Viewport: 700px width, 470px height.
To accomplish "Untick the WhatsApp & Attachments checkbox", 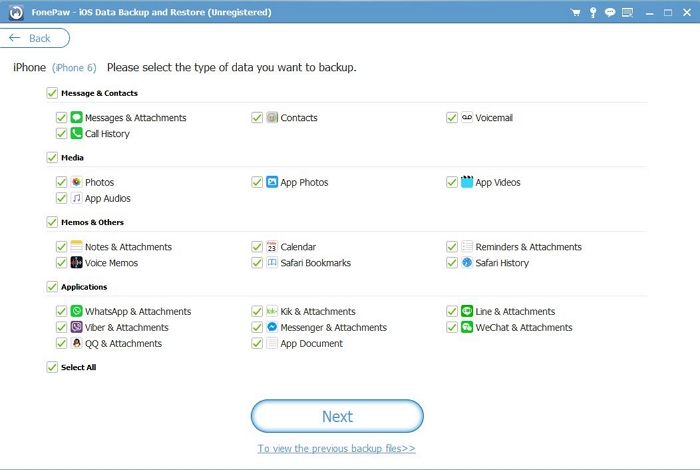I will [61, 311].
